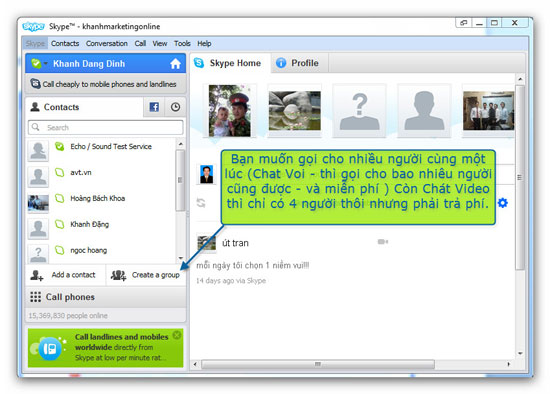550x394 pixels.
Task: Click the status icon beside ngoc hoang
Action: point(60,250)
